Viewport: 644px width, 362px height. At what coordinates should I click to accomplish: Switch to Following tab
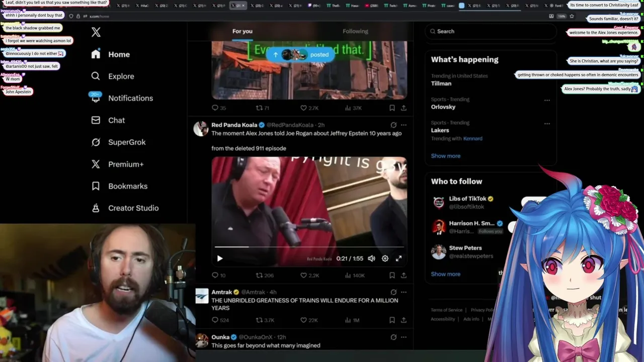[355, 31]
